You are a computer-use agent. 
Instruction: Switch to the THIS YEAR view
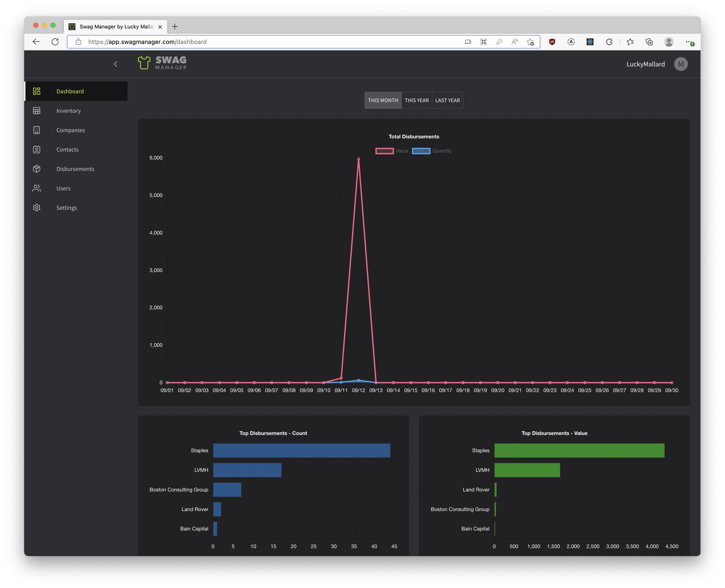click(x=417, y=100)
